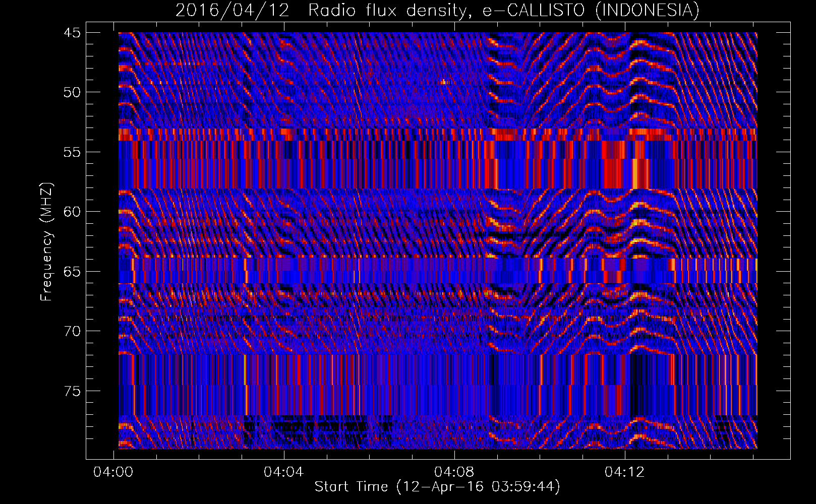Select the 'Frequency (MHZ)' axis label
The width and height of the screenshot is (816, 504).
pyautogui.click(x=46, y=241)
